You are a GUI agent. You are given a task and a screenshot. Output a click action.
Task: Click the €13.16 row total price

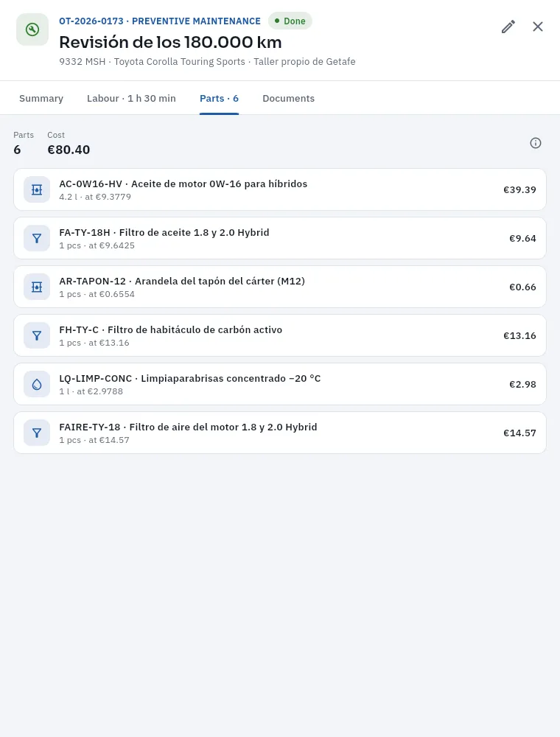[x=519, y=335]
